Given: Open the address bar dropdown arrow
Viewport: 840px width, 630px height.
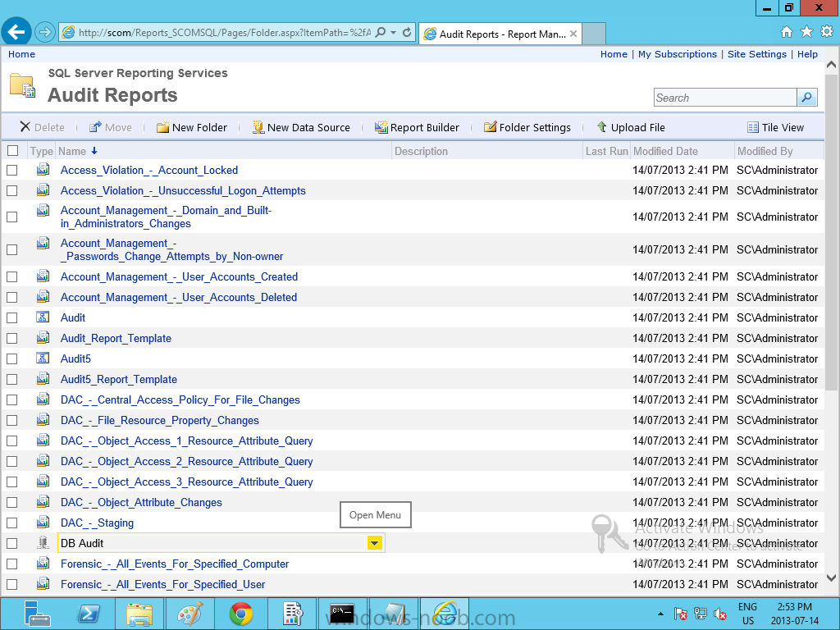Looking at the screenshot, I should coord(394,33).
